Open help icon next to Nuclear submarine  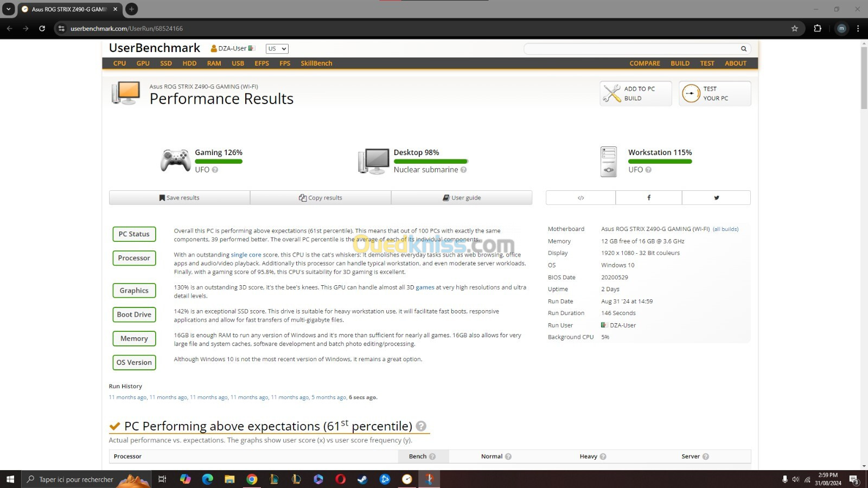click(x=463, y=170)
